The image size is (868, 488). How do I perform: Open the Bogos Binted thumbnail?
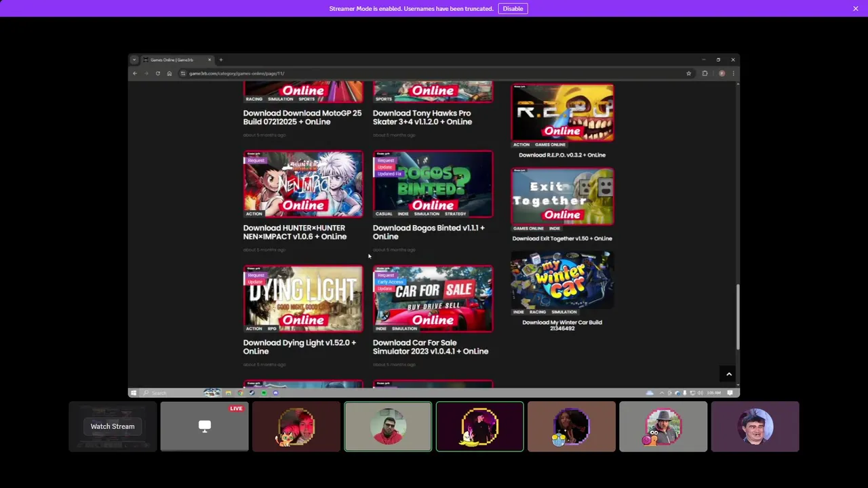[433, 184]
